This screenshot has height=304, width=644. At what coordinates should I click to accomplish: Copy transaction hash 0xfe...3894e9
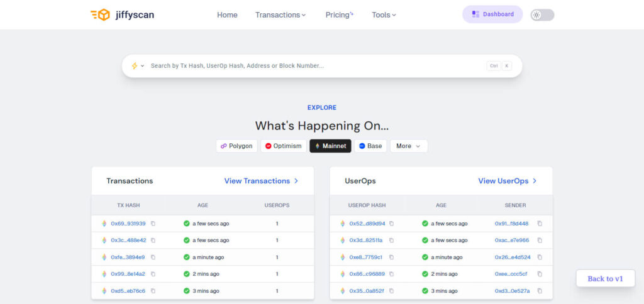tap(153, 258)
